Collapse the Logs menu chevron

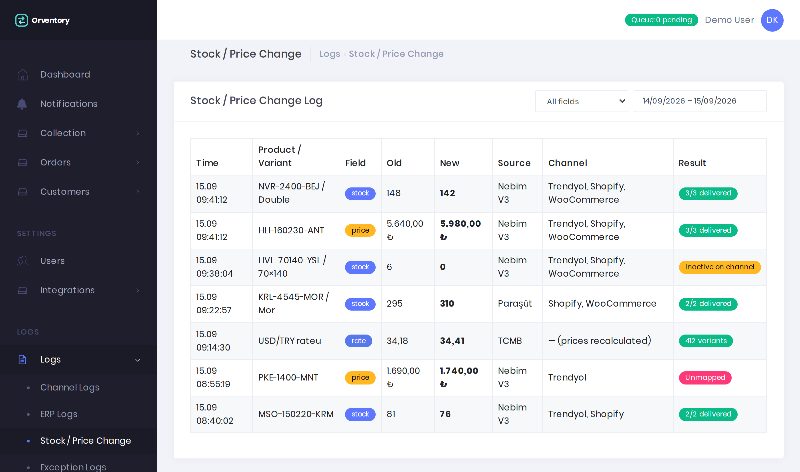coord(138,360)
